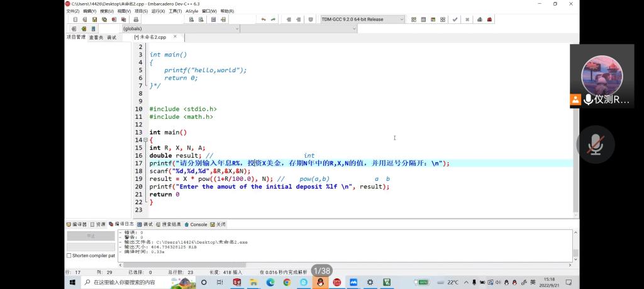Click the New file icon in toolbar
Screen dimensions: 644x289
point(75,19)
